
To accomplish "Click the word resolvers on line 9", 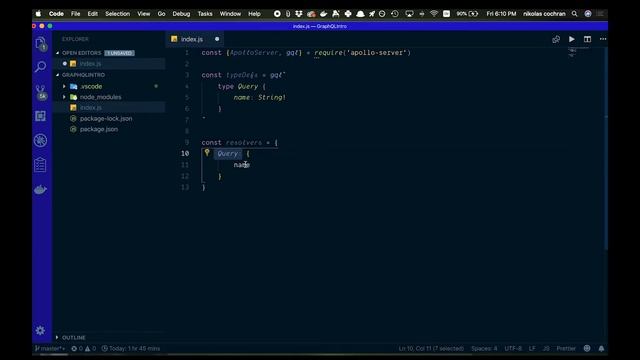I will click(x=244, y=142).
